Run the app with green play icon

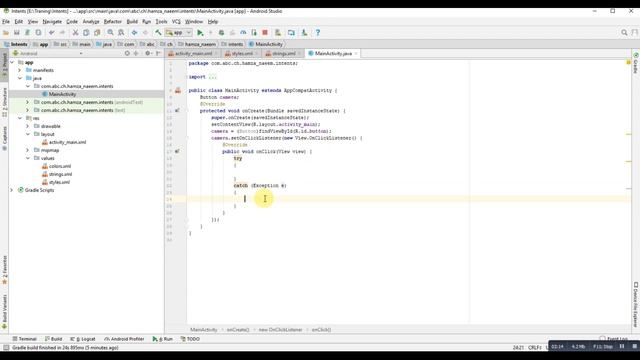click(200, 33)
